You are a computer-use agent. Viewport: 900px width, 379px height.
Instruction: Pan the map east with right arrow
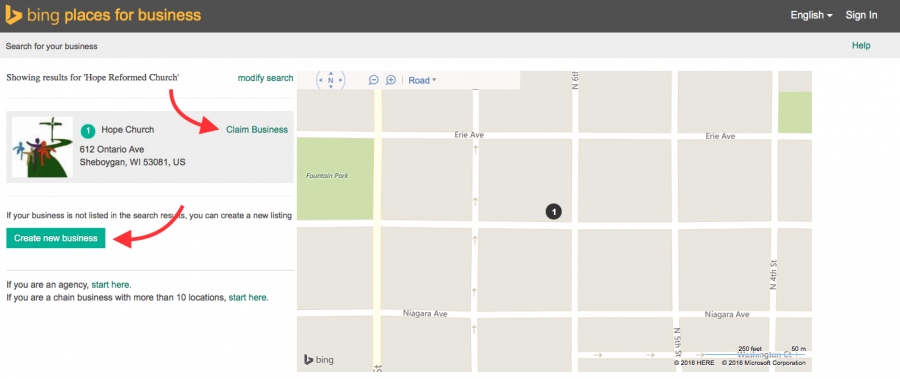[341, 80]
